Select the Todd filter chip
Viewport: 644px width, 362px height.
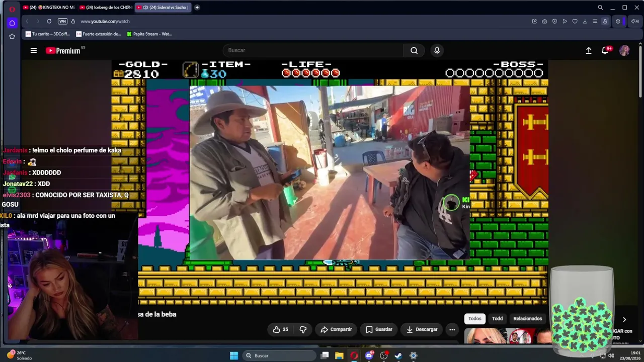497,318
